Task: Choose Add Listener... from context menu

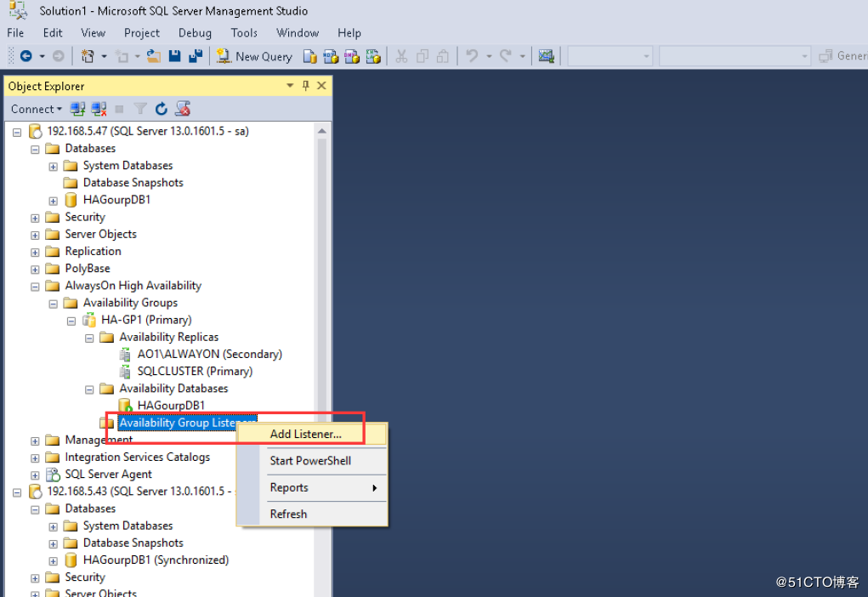Action: pyautogui.click(x=313, y=435)
